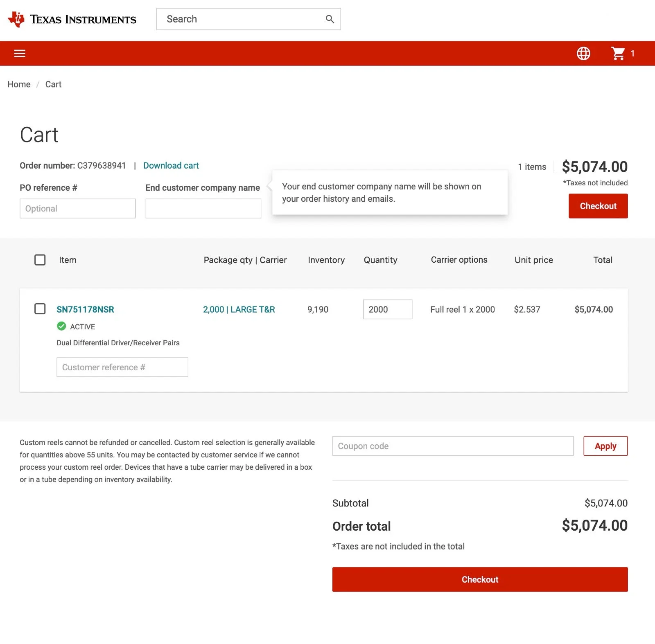Click the Item column header
Viewport: 655px width, 644px height.
68,260
